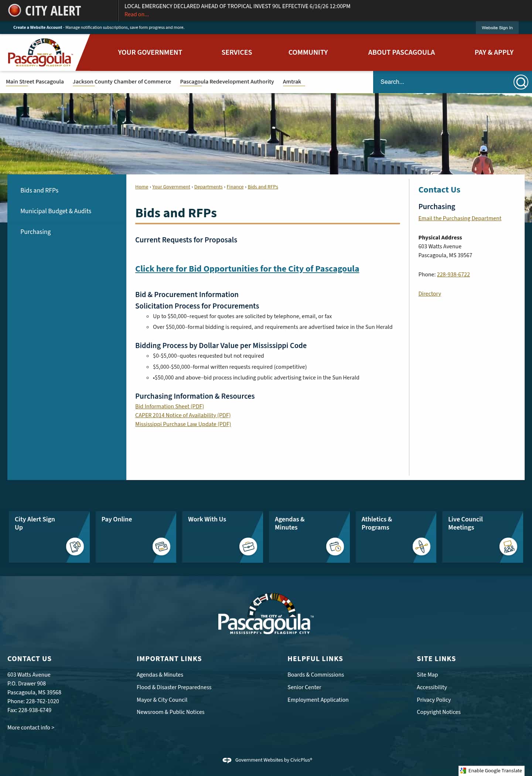
Task: Open the About Pascagoula menu
Action: tap(401, 52)
